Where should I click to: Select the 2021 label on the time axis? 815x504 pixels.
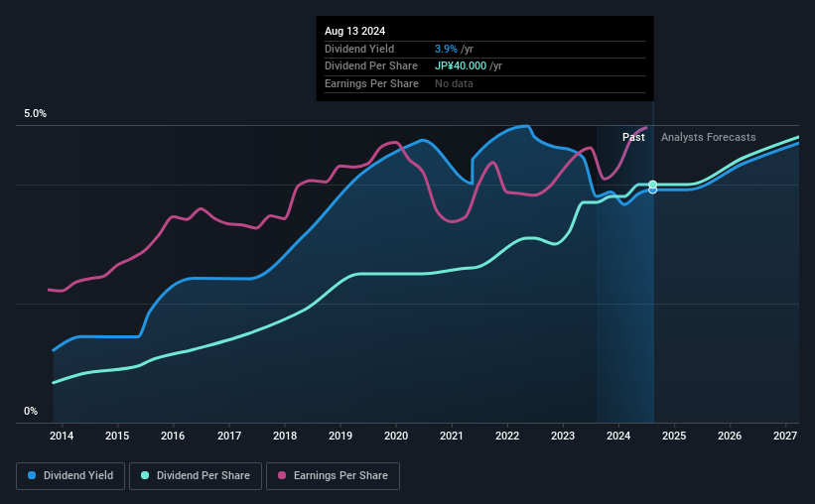click(x=451, y=436)
